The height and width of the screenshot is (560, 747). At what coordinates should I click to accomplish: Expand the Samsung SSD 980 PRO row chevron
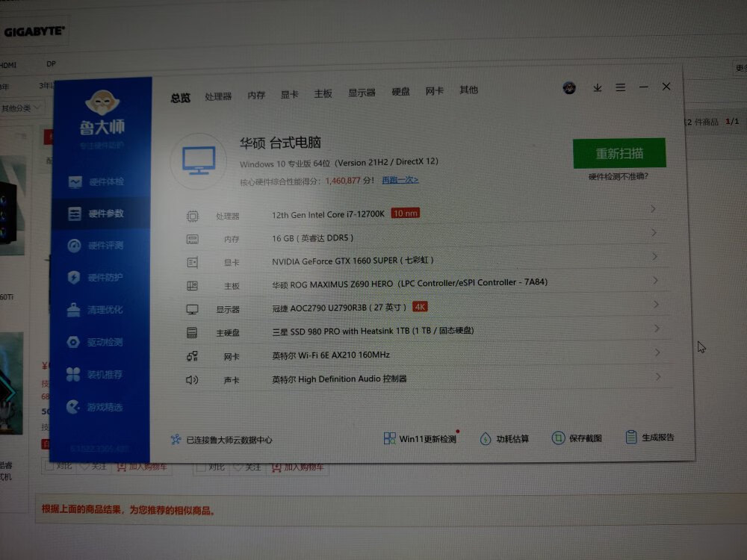pos(657,328)
